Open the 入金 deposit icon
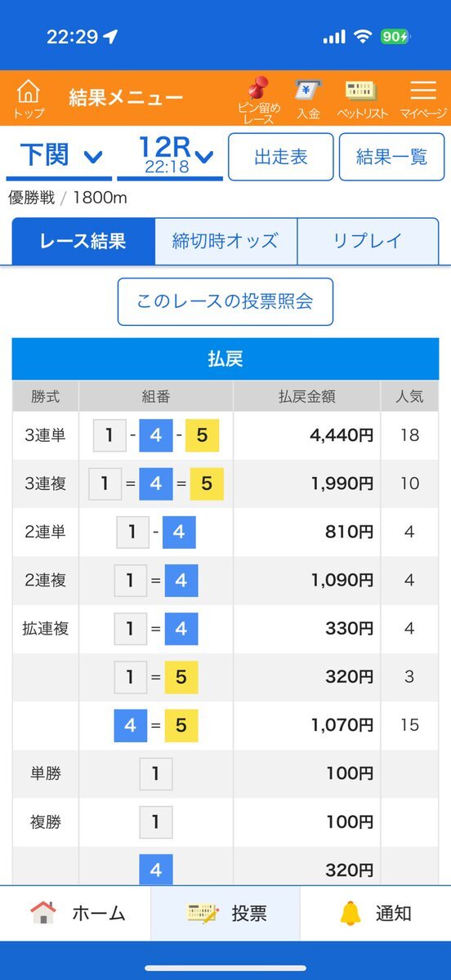 click(308, 89)
